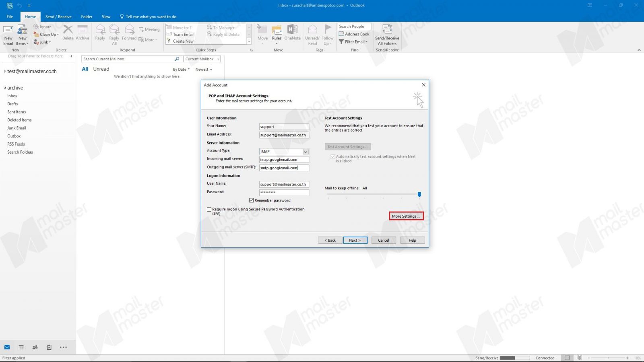This screenshot has height=362, width=644.
Task: Switch to the Folder ribbon tab
Action: [87, 17]
